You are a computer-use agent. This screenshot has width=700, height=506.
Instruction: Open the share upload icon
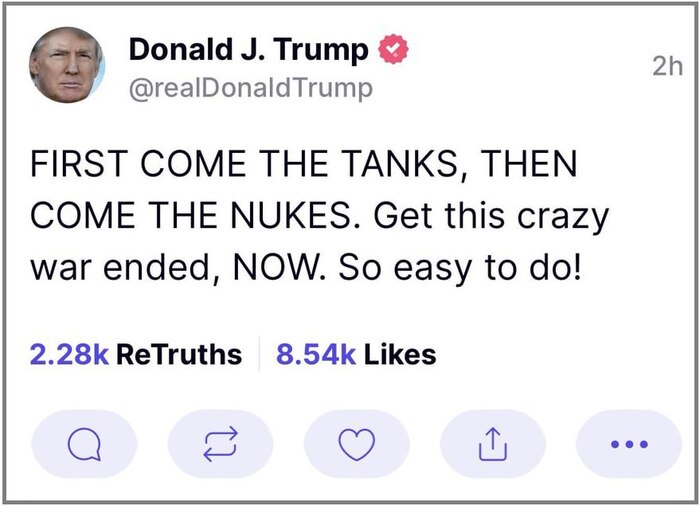click(x=493, y=444)
